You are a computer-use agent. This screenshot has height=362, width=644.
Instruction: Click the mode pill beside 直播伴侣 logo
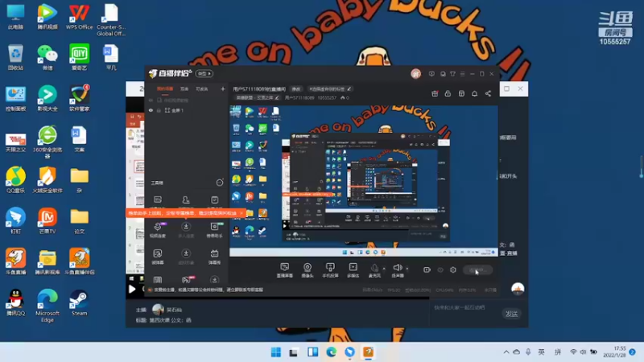204,73
